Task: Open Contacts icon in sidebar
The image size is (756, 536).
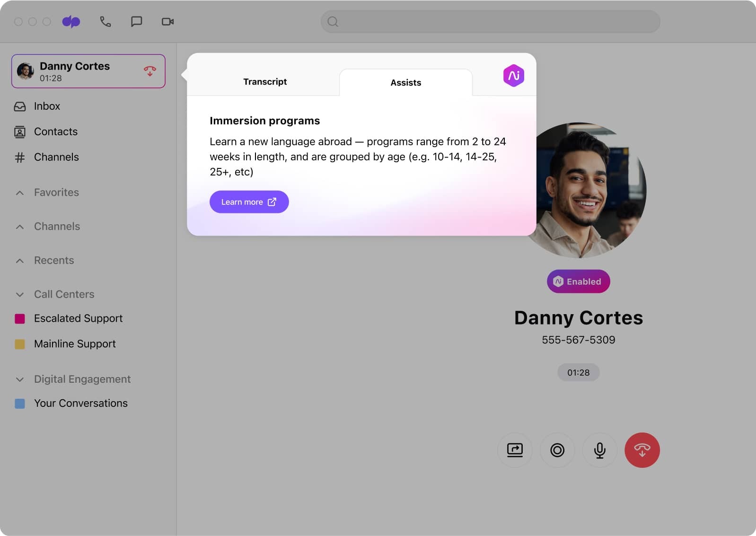Action: pyautogui.click(x=20, y=132)
